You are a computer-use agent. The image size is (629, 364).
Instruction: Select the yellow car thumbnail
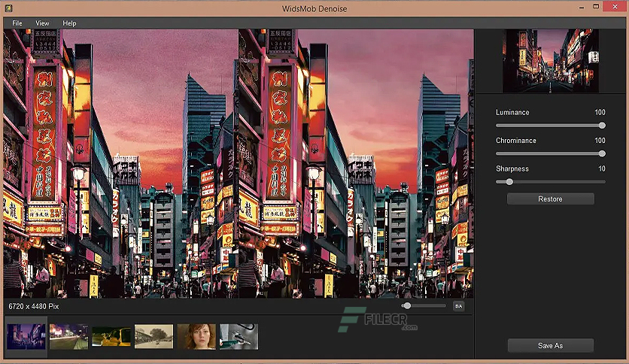click(111, 337)
